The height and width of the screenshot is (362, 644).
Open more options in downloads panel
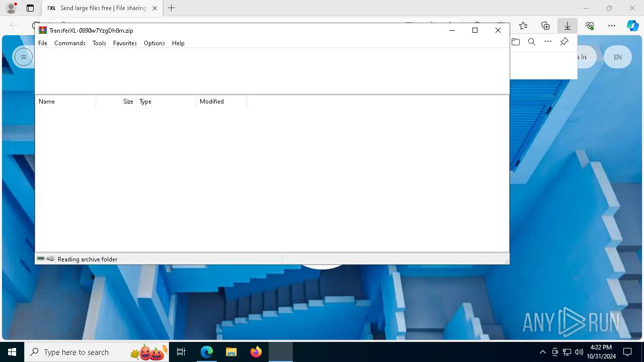point(548,42)
